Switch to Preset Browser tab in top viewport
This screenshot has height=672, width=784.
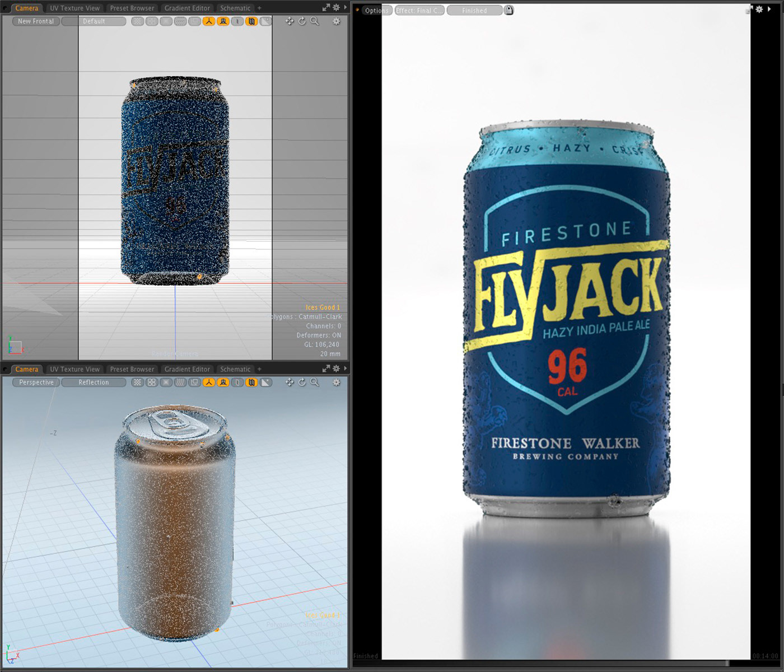pyautogui.click(x=132, y=8)
